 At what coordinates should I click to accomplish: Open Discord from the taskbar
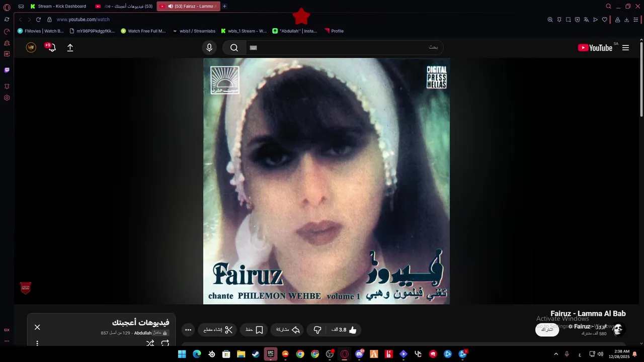359,354
